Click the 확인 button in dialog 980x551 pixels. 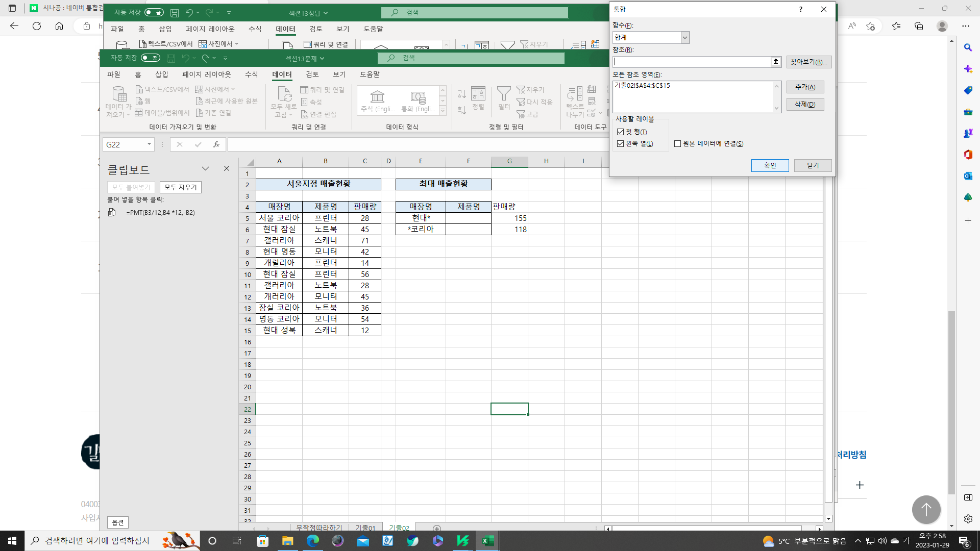(770, 165)
